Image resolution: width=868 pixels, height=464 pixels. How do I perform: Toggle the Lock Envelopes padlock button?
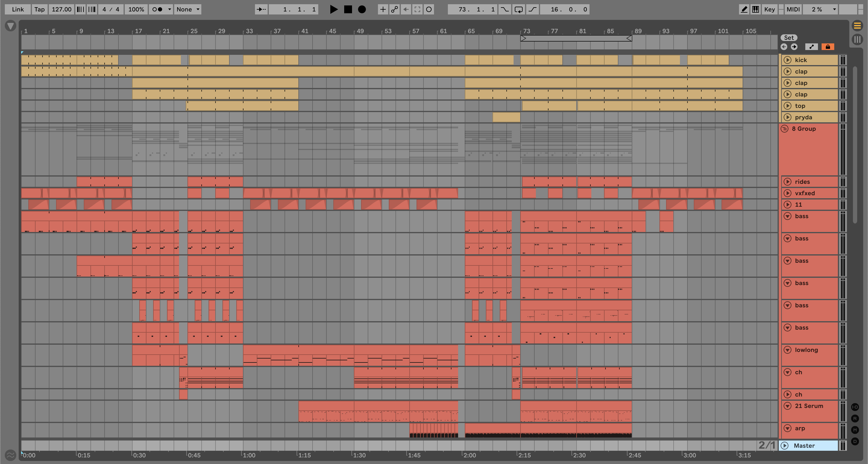point(828,47)
